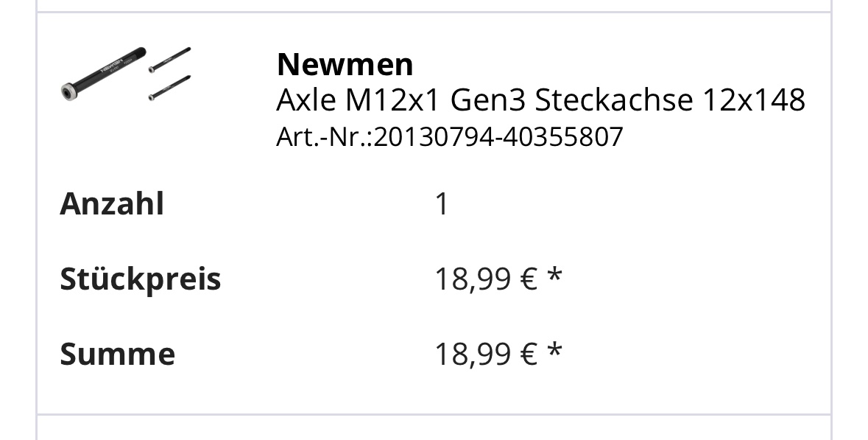Click the asterisk after the Summe amount
The image size is (868, 440).
coord(554,349)
